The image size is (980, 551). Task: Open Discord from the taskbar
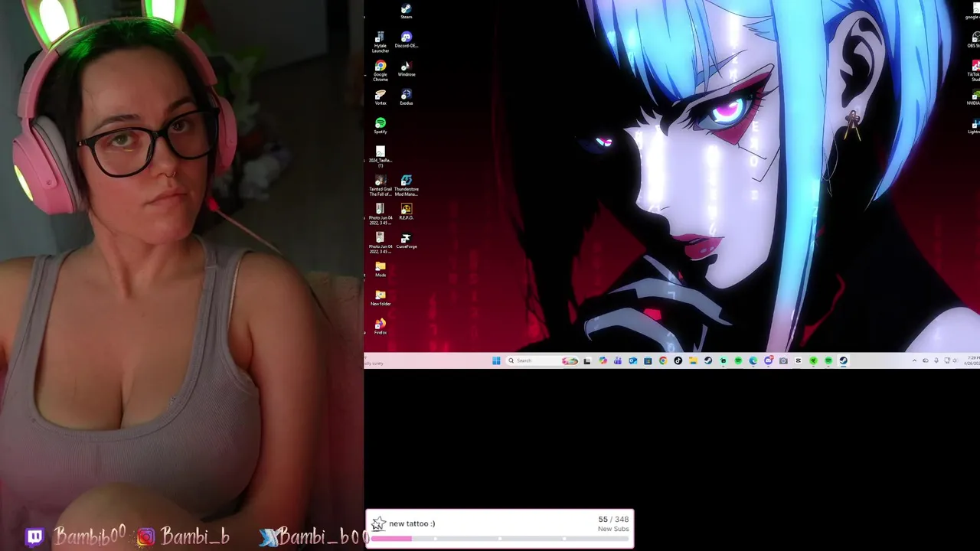(768, 360)
